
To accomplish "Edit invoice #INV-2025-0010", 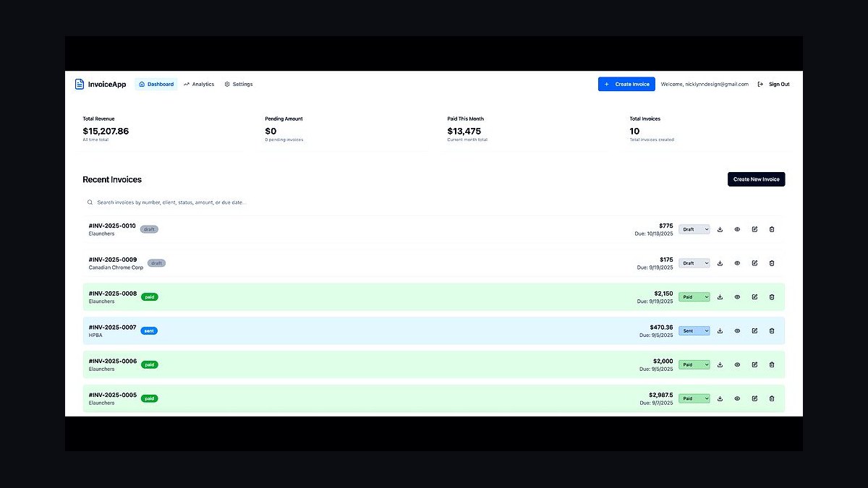I will click(x=754, y=229).
